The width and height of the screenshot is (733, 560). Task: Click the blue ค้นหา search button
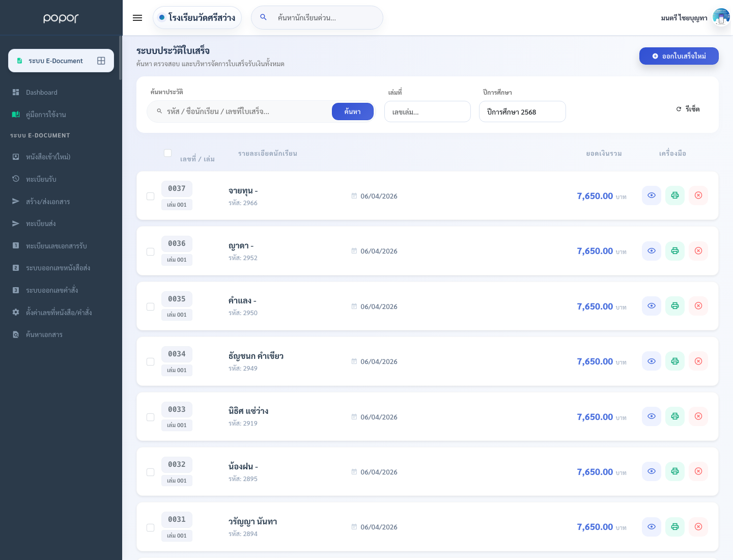[353, 111]
